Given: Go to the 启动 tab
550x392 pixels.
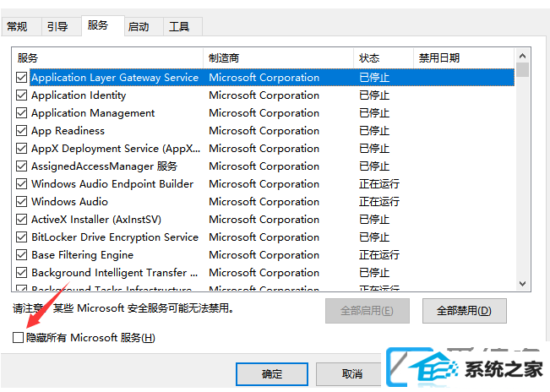Looking at the screenshot, I should (144, 27).
